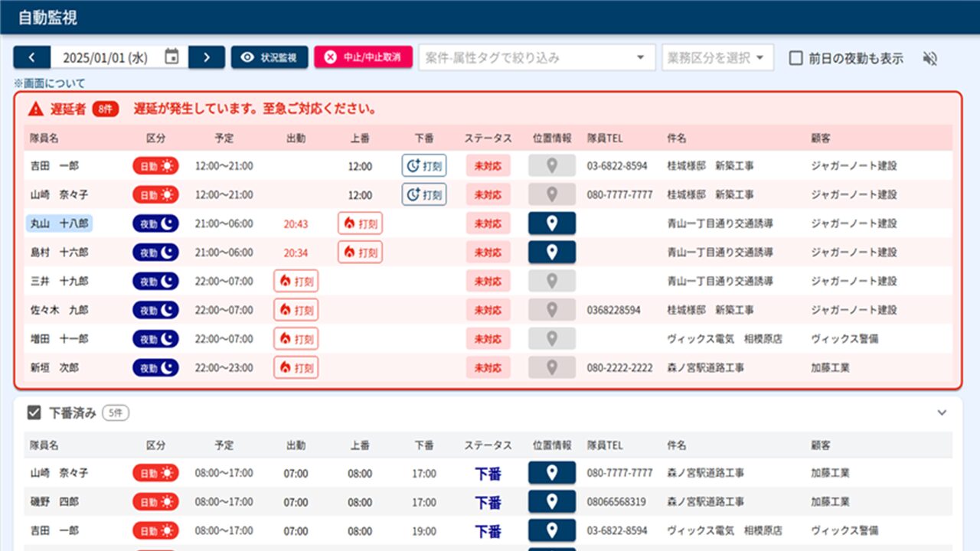Click 件名 cell ヴィックス電気 相模原店 for 増田 十一郎
The width and height of the screenshot is (980, 551).
click(x=724, y=338)
